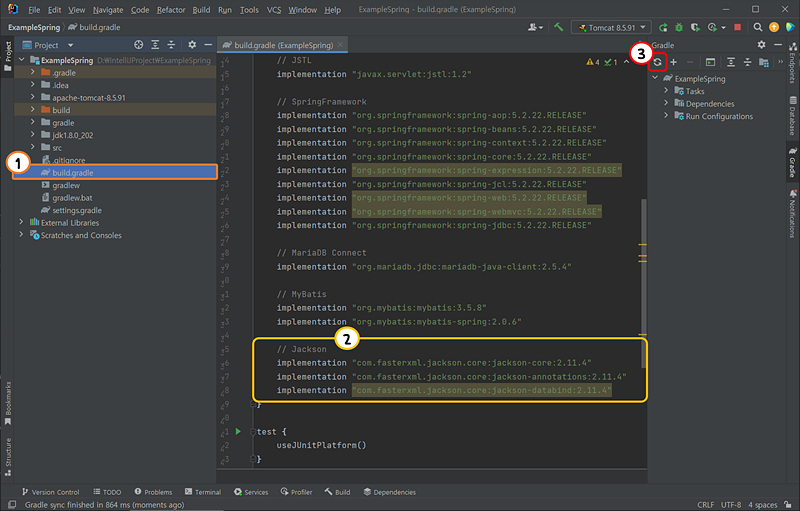Open the Database side tool window

point(792,116)
